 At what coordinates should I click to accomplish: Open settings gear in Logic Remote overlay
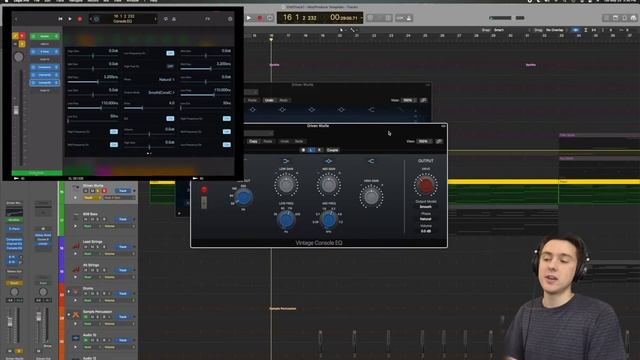click(x=230, y=19)
